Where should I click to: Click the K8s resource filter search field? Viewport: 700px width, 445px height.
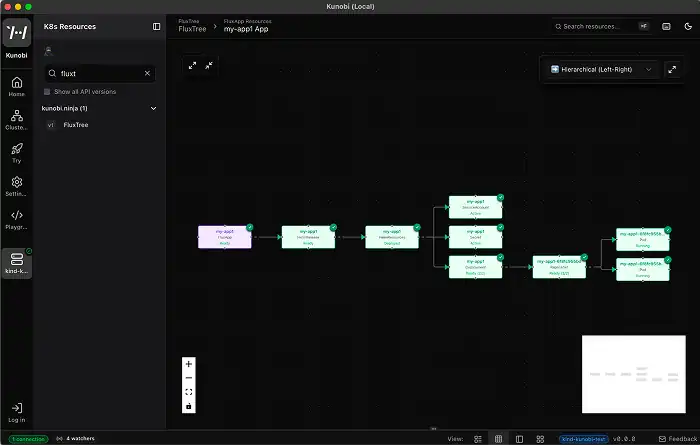click(x=100, y=73)
